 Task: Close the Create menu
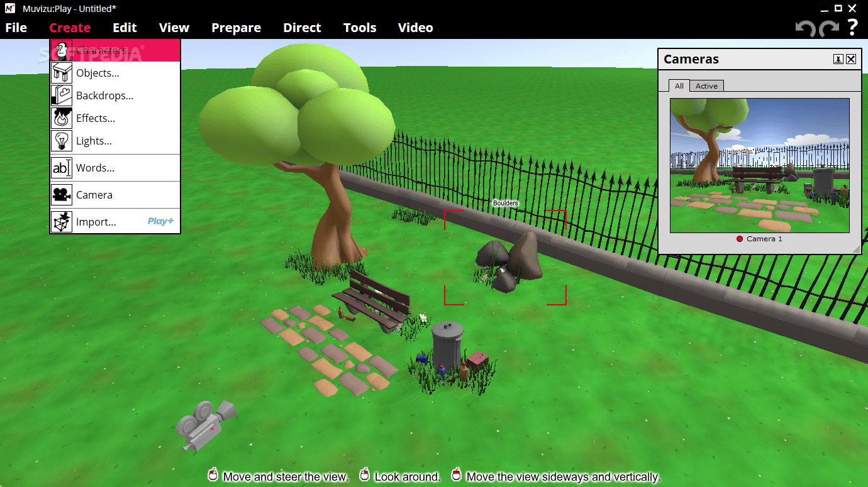[70, 28]
